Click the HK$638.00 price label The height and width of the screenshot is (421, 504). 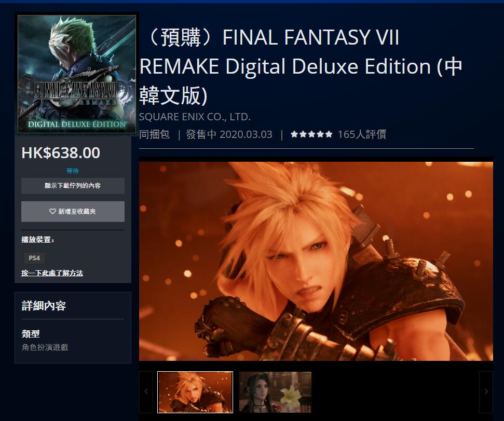(x=61, y=153)
